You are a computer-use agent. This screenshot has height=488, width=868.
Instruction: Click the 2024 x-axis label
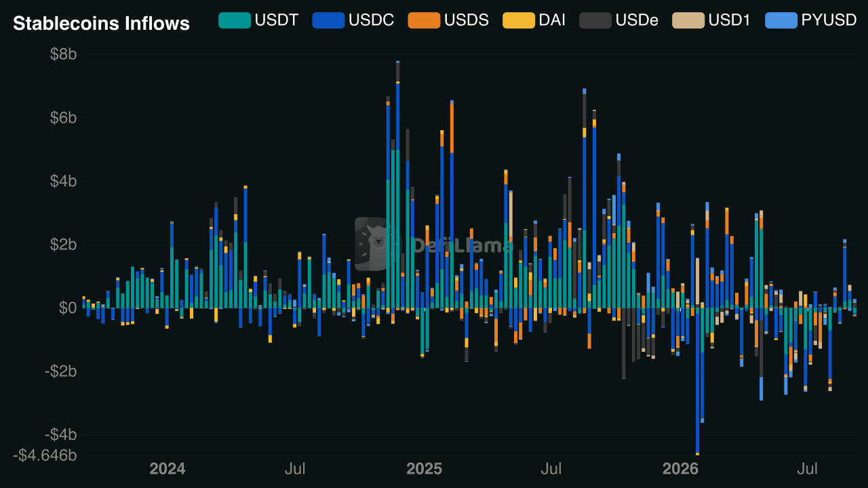pyautogui.click(x=167, y=469)
